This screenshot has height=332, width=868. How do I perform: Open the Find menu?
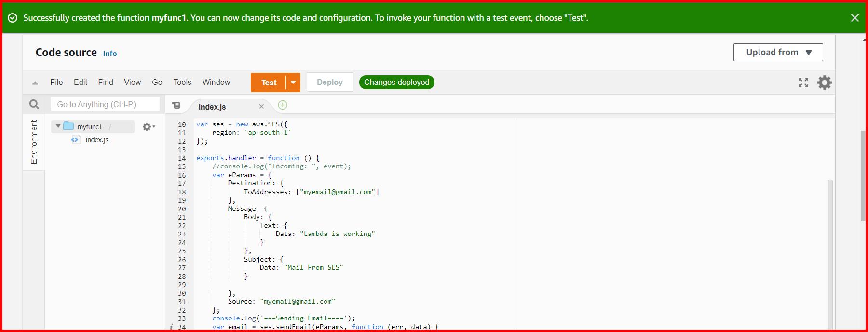pos(106,82)
